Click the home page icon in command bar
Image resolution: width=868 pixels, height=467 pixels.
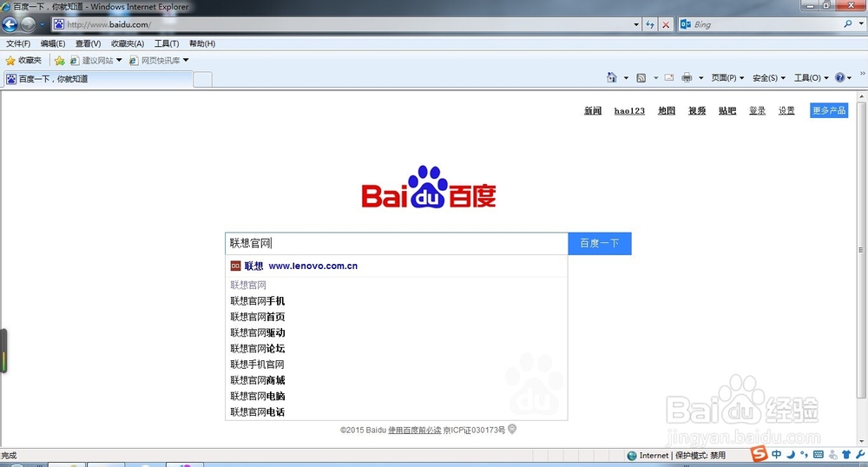(x=612, y=77)
